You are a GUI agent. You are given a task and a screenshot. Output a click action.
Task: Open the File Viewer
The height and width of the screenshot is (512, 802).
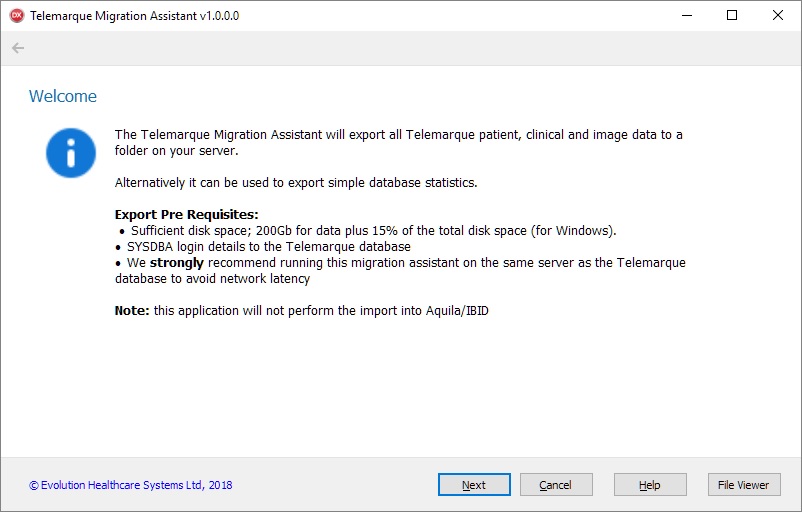click(x=744, y=485)
